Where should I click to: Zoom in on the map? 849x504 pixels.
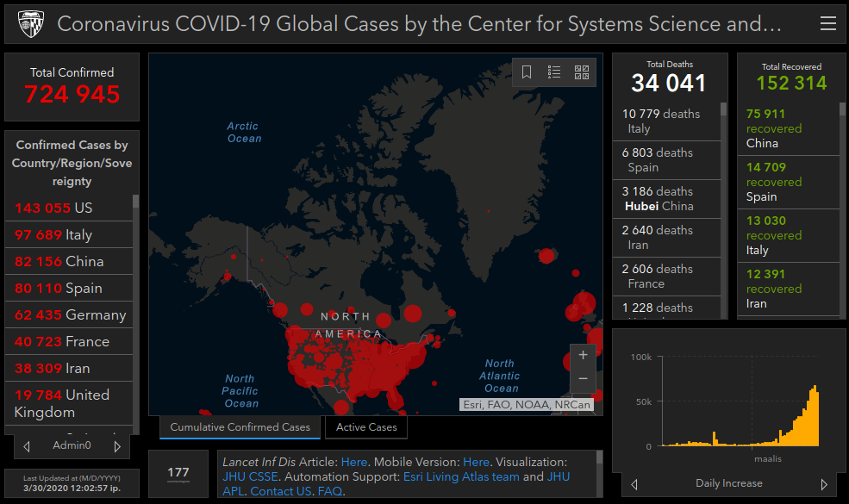click(x=583, y=355)
